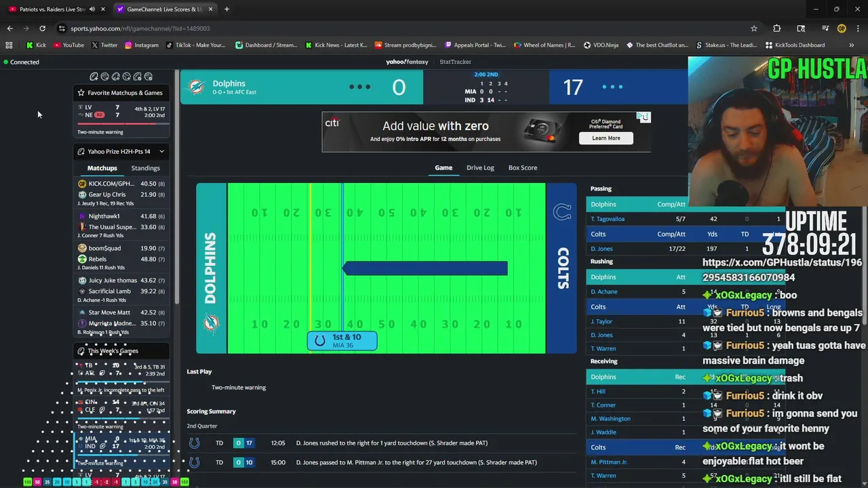Open Dashboard / Stream bookmark
The image size is (868, 488).
267,45
